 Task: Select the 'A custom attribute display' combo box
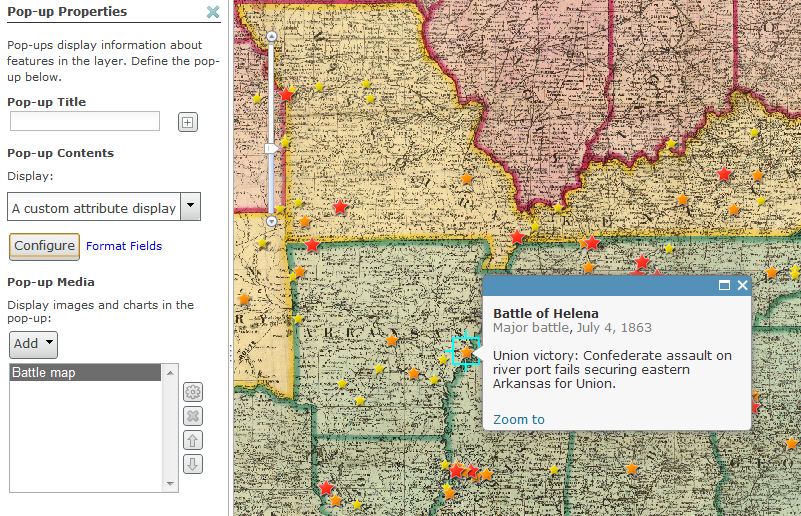click(x=104, y=206)
